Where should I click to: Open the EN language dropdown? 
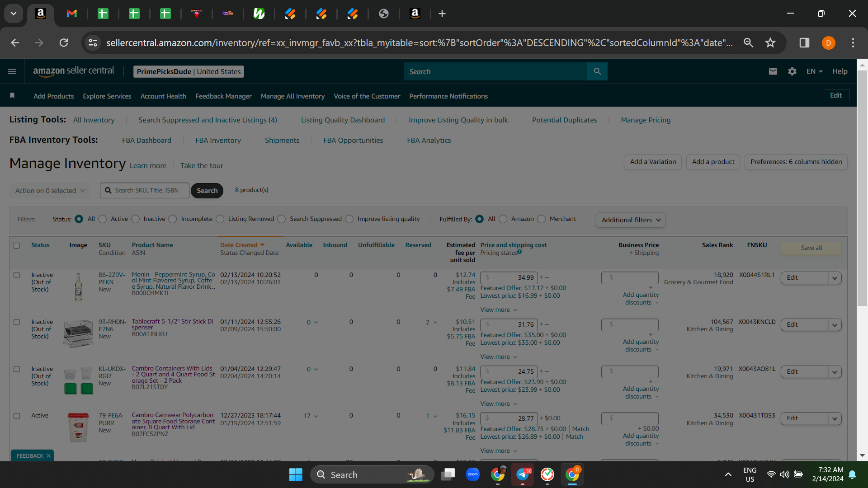coord(814,71)
